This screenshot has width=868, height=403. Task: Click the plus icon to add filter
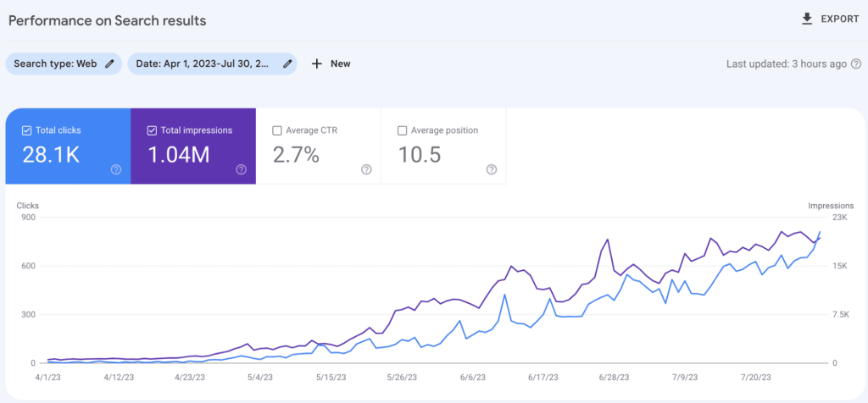pyautogui.click(x=317, y=63)
